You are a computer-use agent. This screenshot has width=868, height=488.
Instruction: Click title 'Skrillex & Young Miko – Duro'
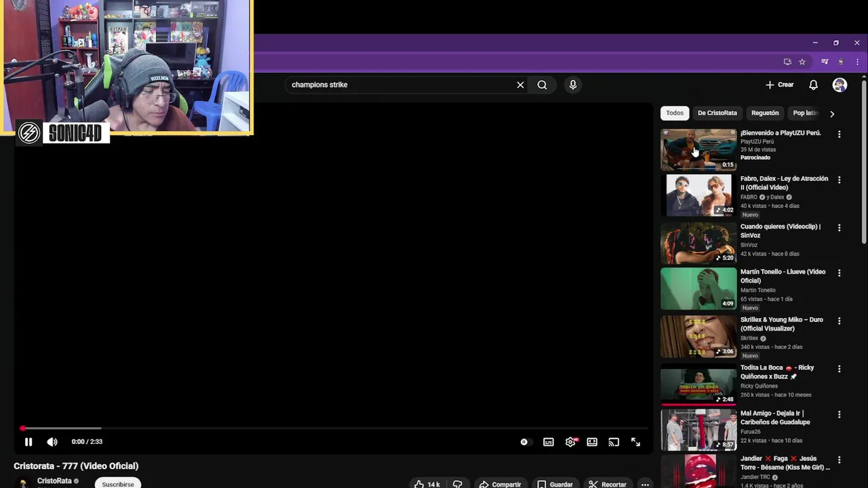coord(782,324)
